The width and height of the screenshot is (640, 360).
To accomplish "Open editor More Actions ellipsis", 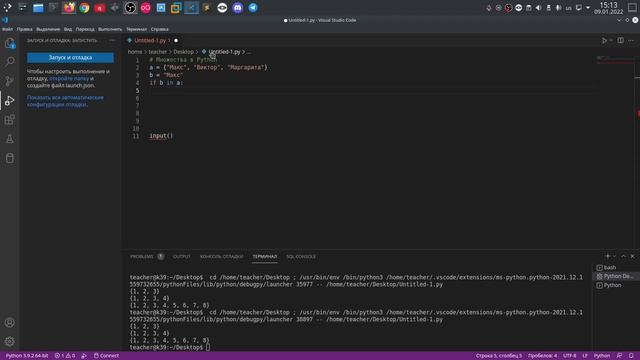I will click(631, 40).
